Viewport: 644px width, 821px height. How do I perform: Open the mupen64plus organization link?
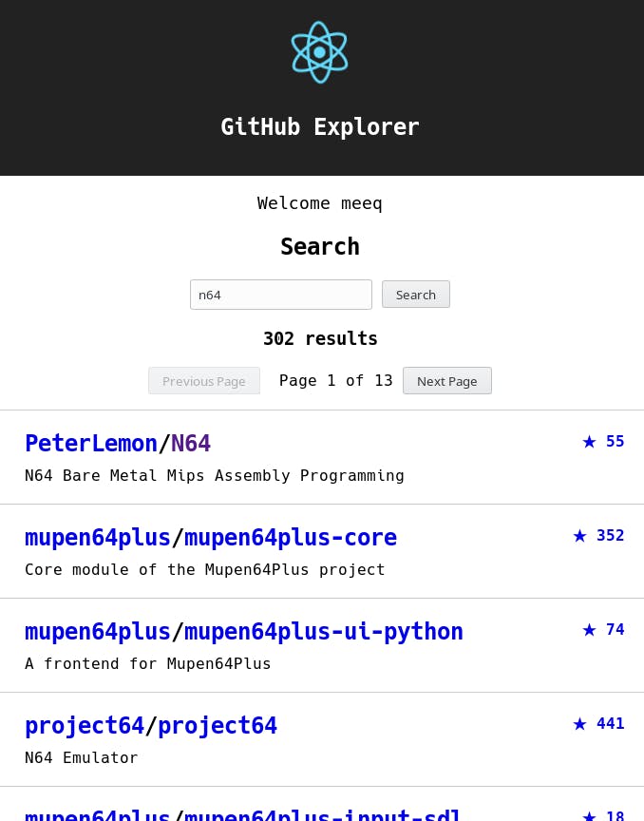97,538
